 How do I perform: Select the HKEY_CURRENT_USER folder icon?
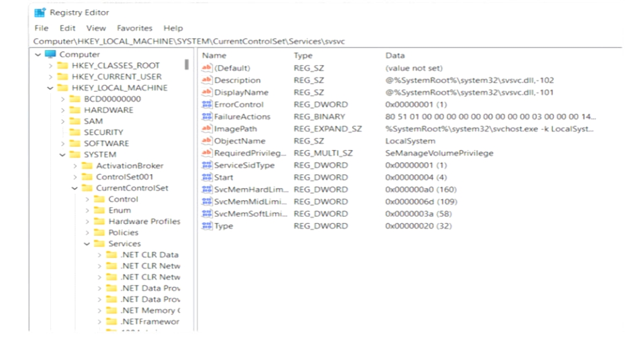[63, 77]
